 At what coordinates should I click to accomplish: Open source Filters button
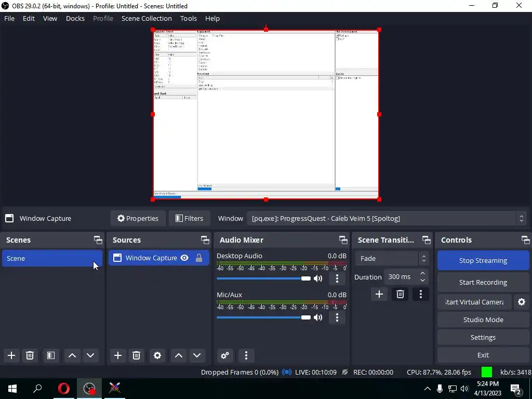[x=189, y=219]
